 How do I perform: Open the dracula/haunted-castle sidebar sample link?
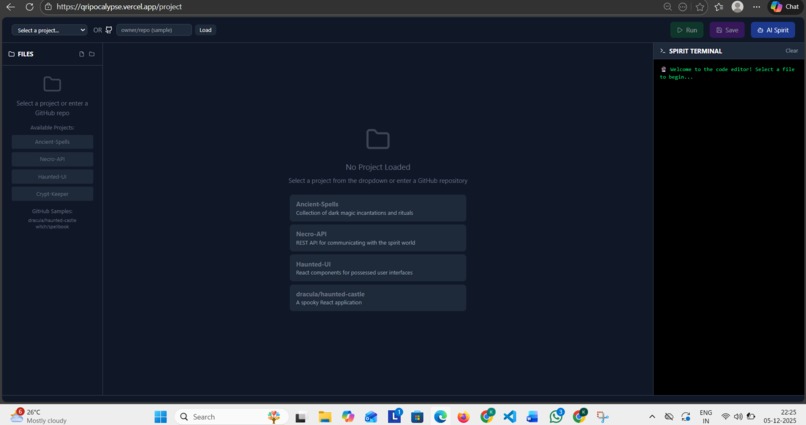pyautogui.click(x=52, y=220)
